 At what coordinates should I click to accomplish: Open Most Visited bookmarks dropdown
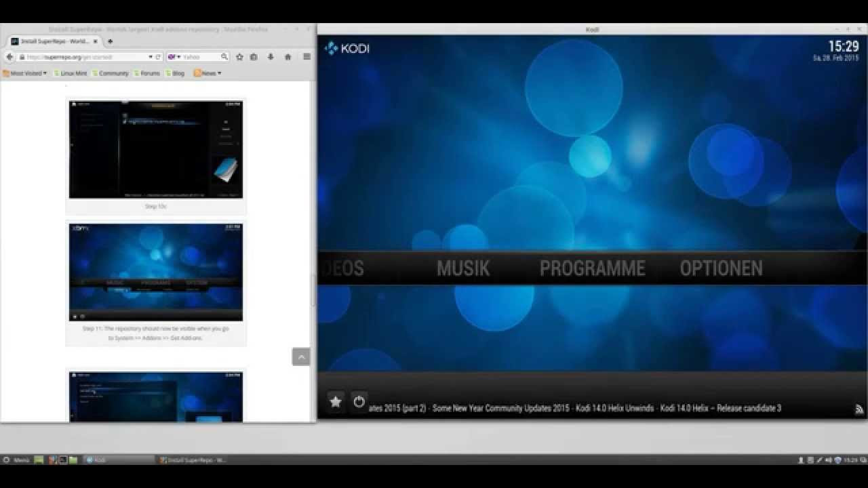point(25,73)
